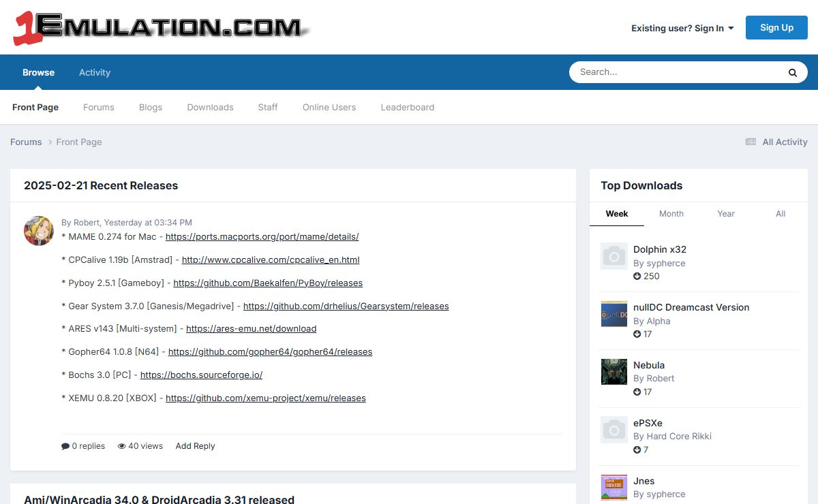Click the Nebula download thumbnail
This screenshot has width=818, height=504.
613,372
